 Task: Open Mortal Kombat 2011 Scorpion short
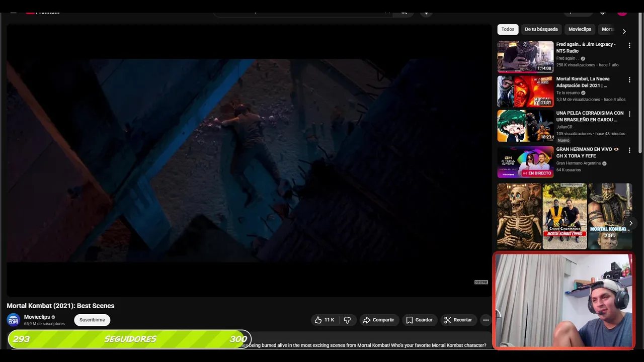tap(610, 216)
